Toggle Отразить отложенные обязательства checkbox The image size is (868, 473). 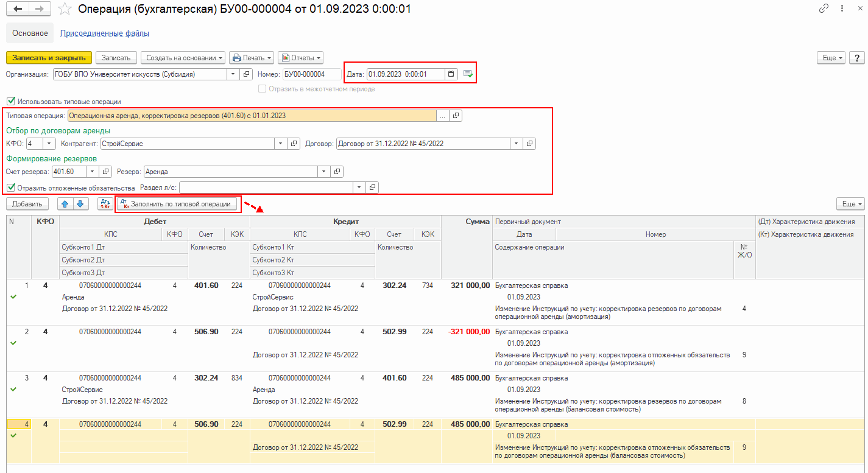10,187
